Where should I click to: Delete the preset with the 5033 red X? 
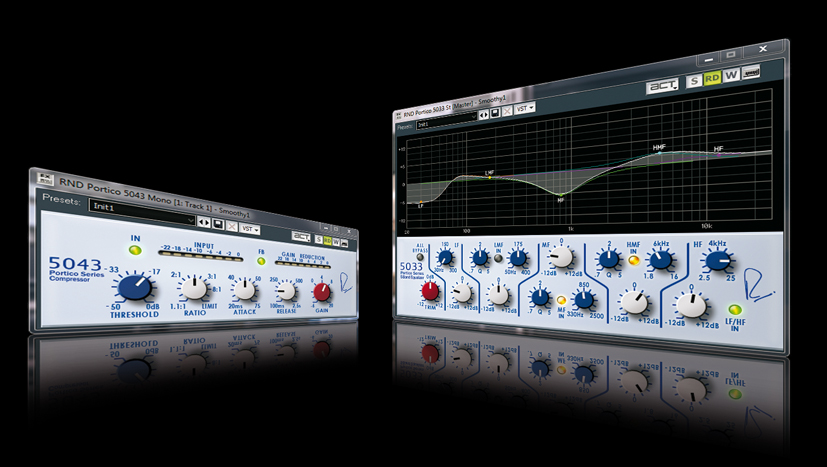507,110
